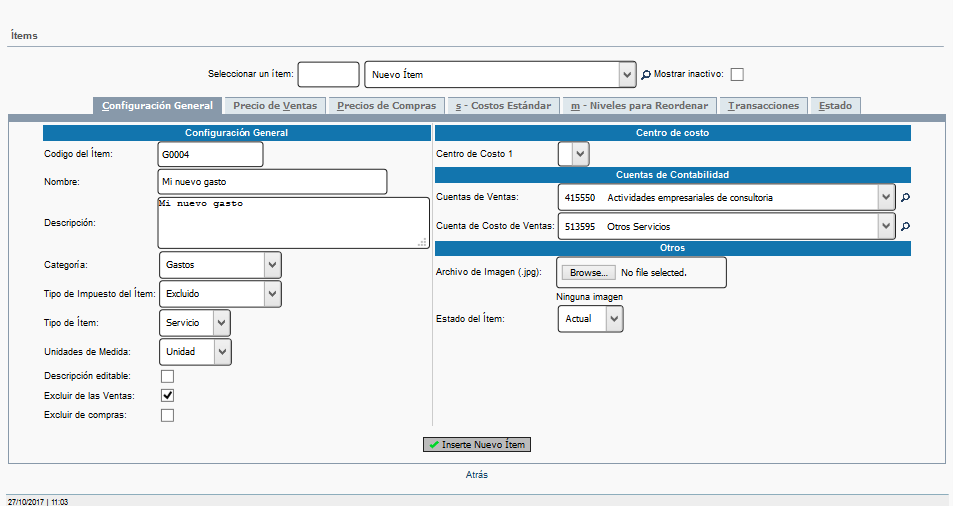
Task: Open the Precios de Compras tab
Action: (x=386, y=106)
